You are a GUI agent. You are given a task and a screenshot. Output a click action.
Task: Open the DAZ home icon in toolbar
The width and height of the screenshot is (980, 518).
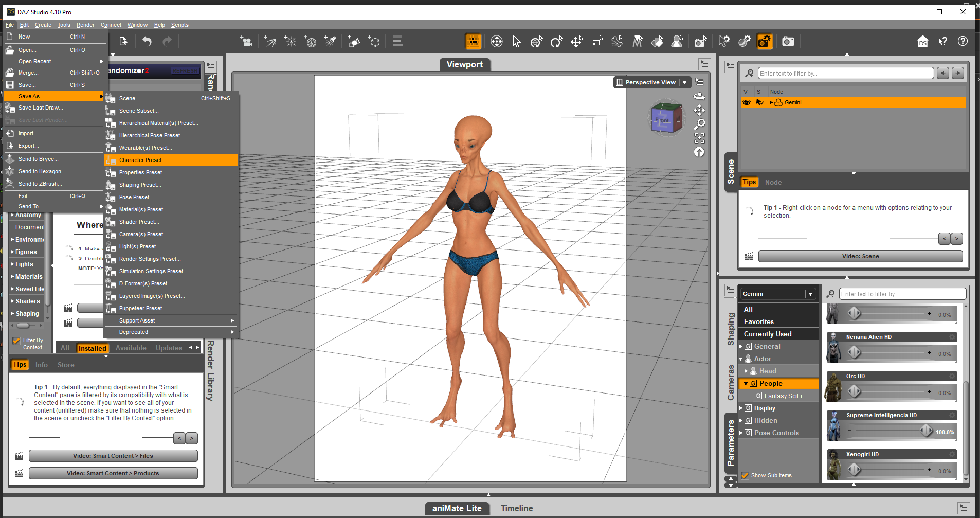pyautogui.click(x=923, y=42)
